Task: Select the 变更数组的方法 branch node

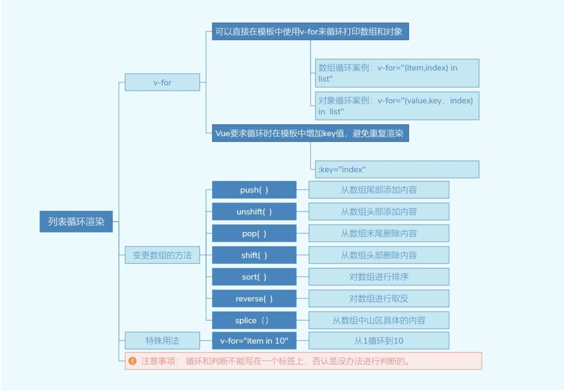Action: coord(162,255)
